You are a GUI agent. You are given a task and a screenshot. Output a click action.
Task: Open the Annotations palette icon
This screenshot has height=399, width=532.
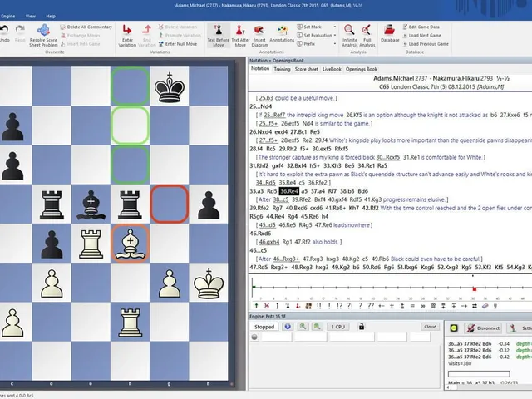pyautogui.click(x=282, y=30)
